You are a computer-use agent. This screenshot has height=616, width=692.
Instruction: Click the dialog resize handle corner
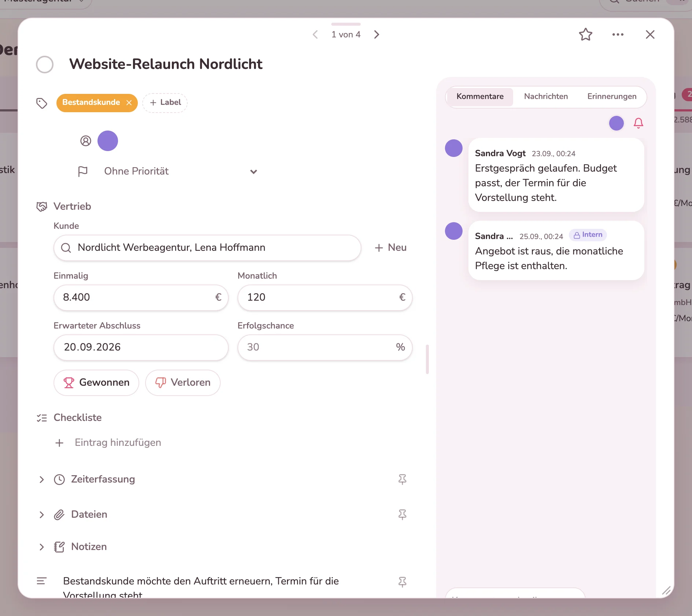pyautogui.click(x=666, y=591)
